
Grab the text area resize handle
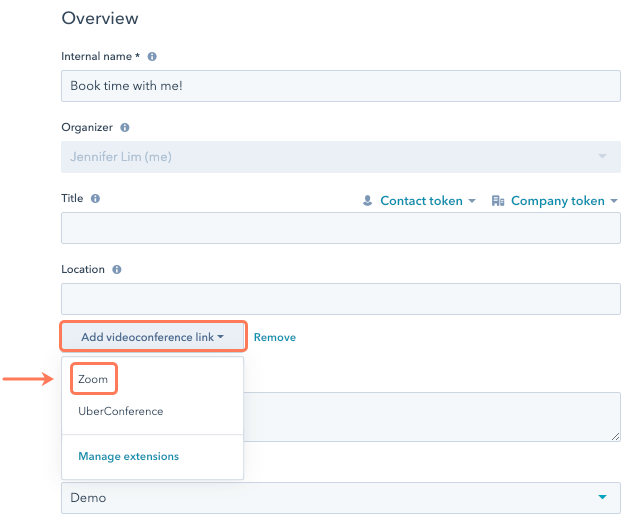614,435
